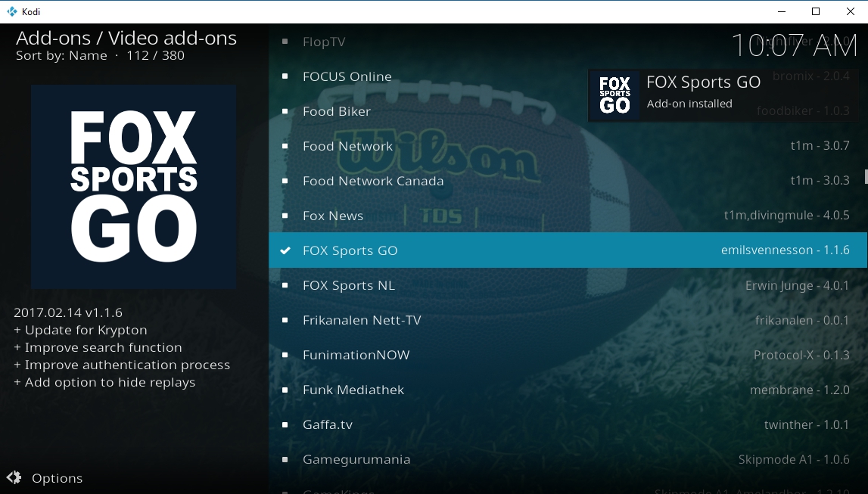Screen dimensions: 868x494
Task: Click the Kodi logo in title bar
Action: coord(11,11)
